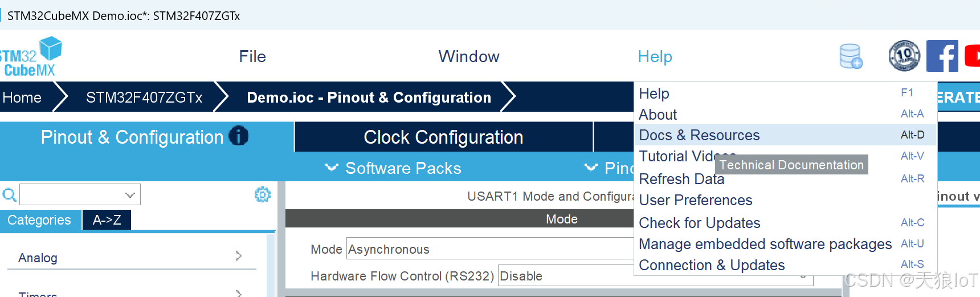Select User Preferences menu item
Image resolution: width=980 pixels, height=297 pixels.
785,200
